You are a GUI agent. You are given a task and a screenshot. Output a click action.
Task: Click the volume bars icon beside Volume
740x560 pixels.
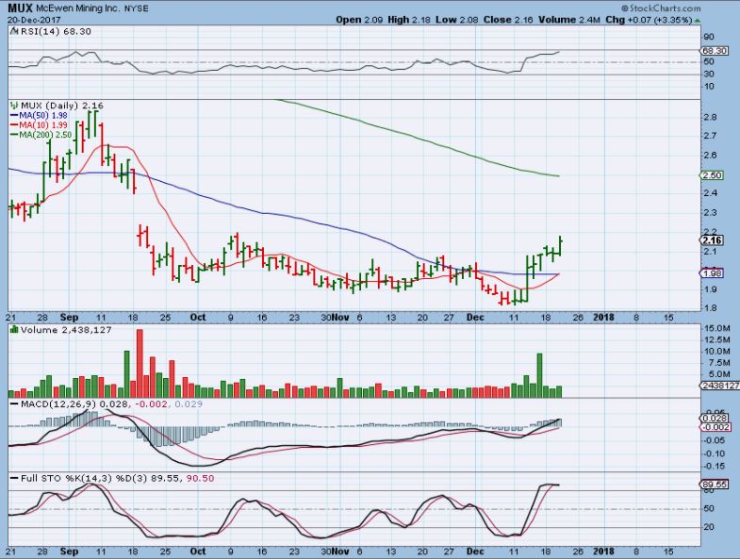tap(14, 330)
